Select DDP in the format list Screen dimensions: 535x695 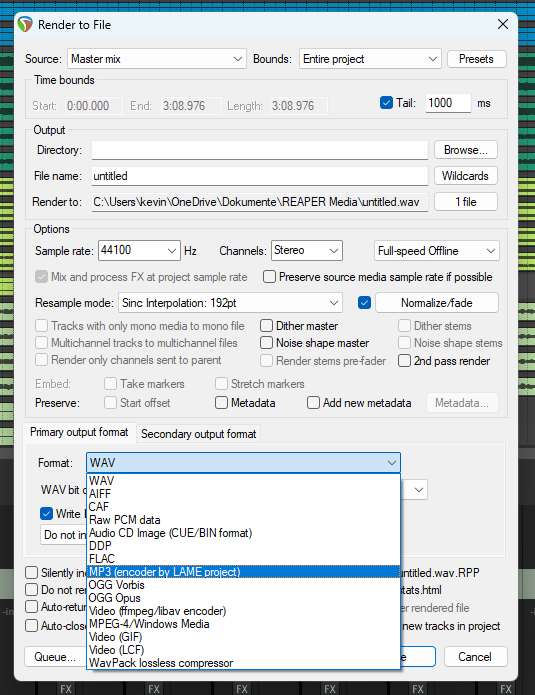coord(243,546)
